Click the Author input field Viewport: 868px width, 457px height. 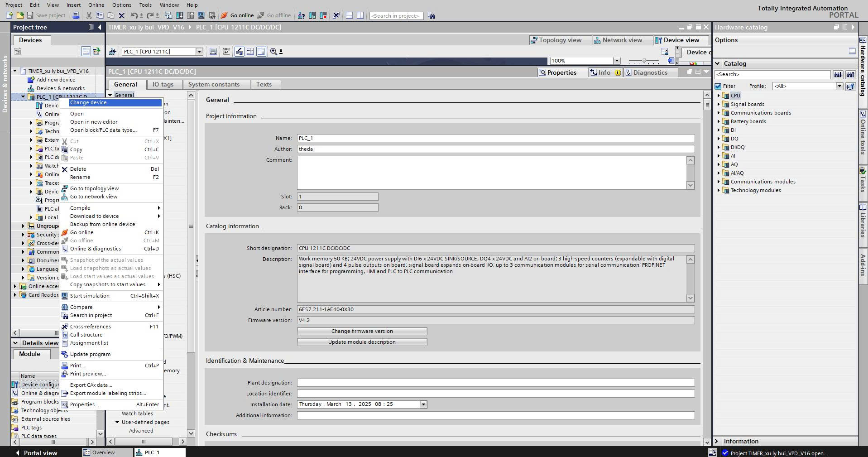pos(496,149)
